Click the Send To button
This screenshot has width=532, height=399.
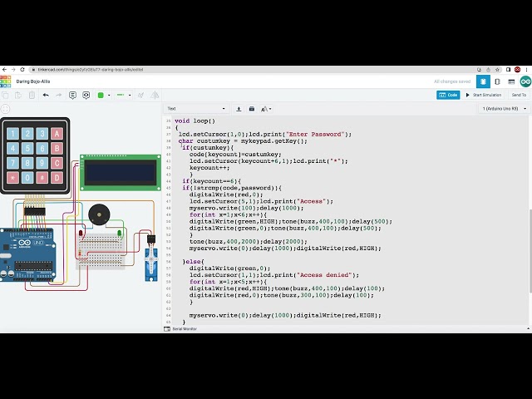point(519,95)
